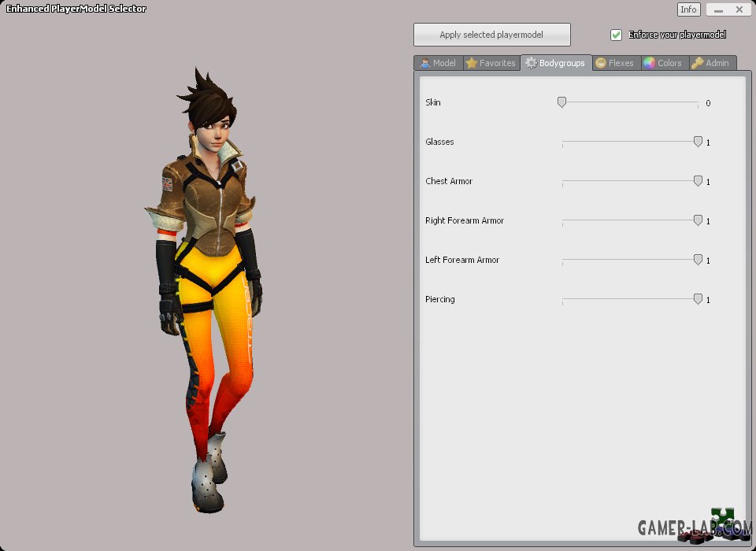756x551 pixels.
Task: Toggle Enforce your playermodel checkbox
Action: (x=616, y=35)
